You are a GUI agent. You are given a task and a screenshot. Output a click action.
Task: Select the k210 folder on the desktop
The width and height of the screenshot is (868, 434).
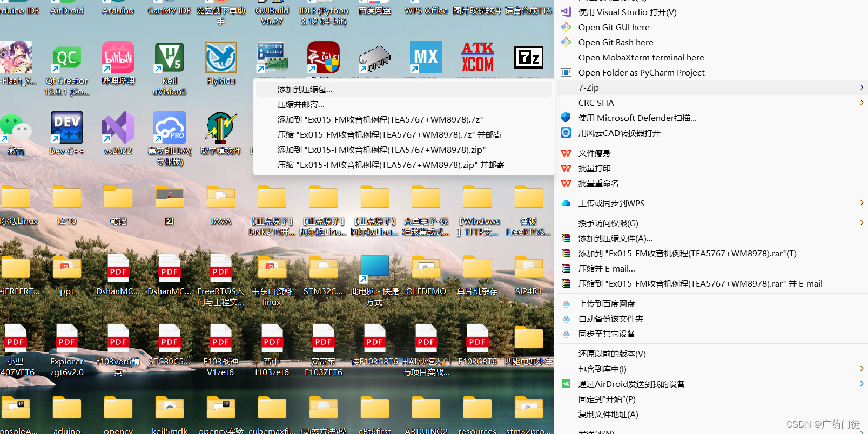(x=66, y=198)
